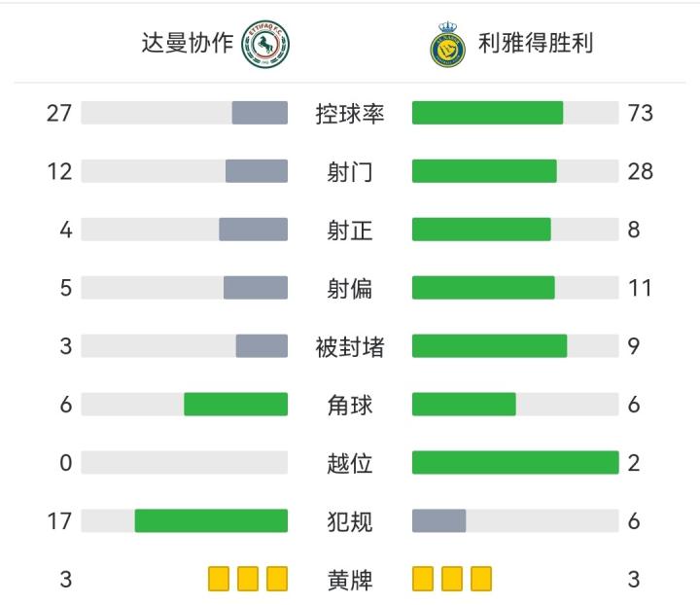Click the gray 犯规 bar for 利雅得胜利
700x605 pixels.
point(438,520)
